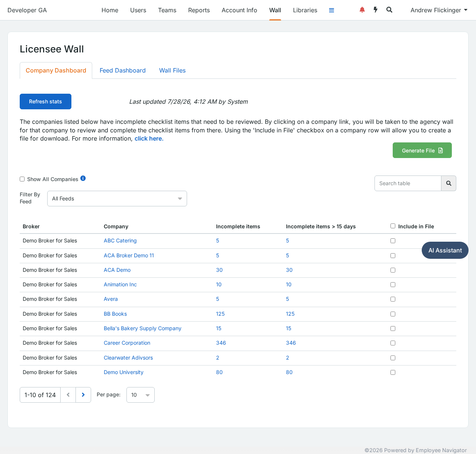Click the info icon next to Show All Companies
Viewport: 476px width, 454px height.
[83, 178]
